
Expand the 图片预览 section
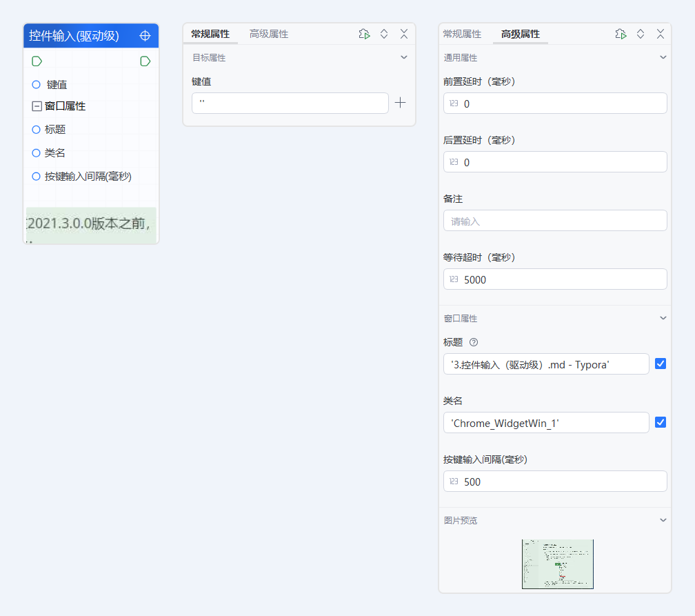tap(663, 520)
